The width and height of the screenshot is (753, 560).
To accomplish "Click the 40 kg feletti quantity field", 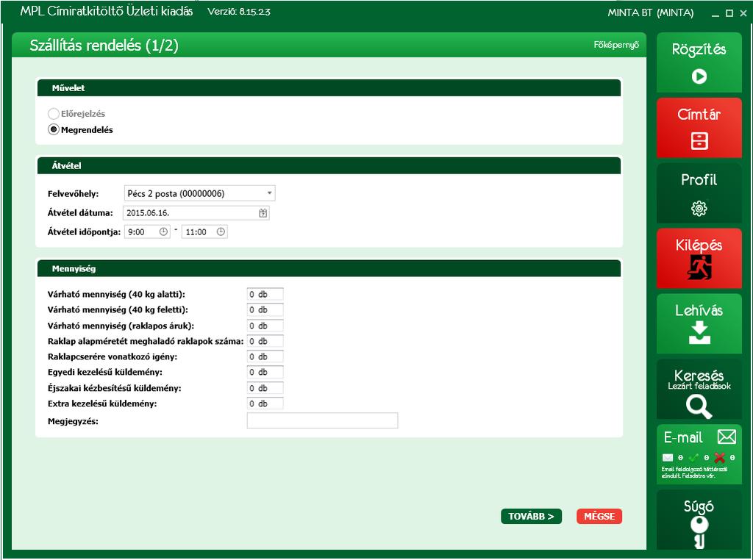I will (265, 310).
